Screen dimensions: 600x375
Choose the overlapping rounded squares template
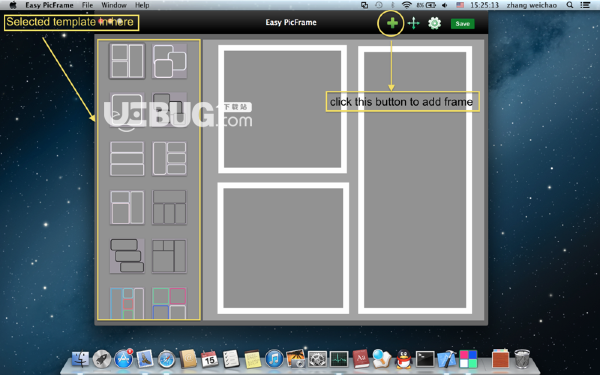[x=170, y=61]
